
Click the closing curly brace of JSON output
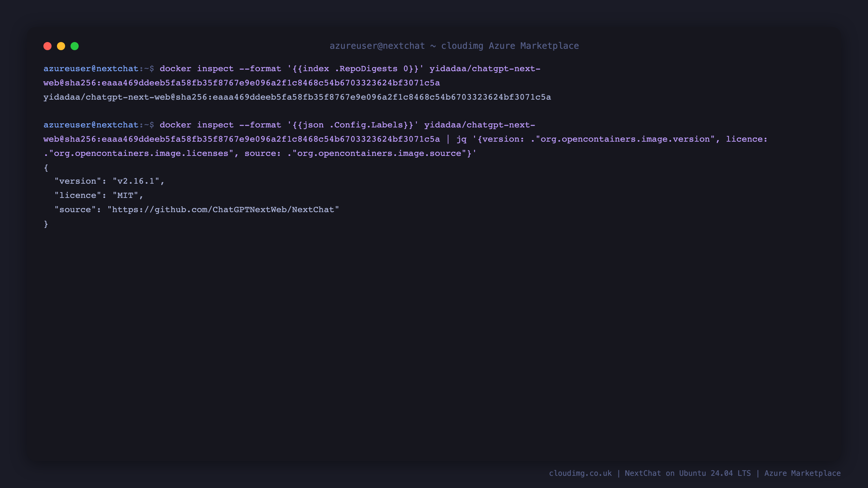[46, 224]
